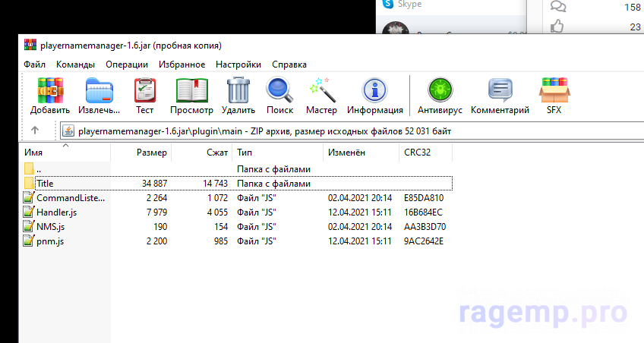Click the jar archive icon in address bar
The height and width of the screenshot is (343, 644).
pyautogui.click(x=68, y=131)
